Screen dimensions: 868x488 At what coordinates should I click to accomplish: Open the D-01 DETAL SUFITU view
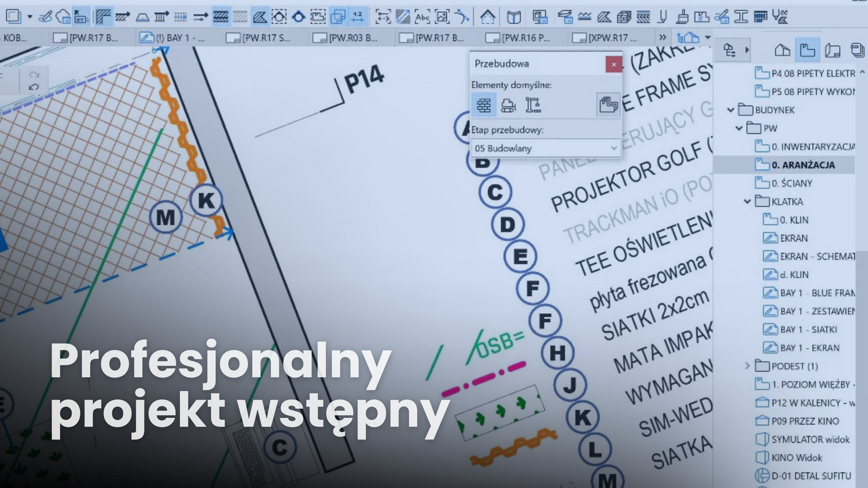click(x=811, y=476)
